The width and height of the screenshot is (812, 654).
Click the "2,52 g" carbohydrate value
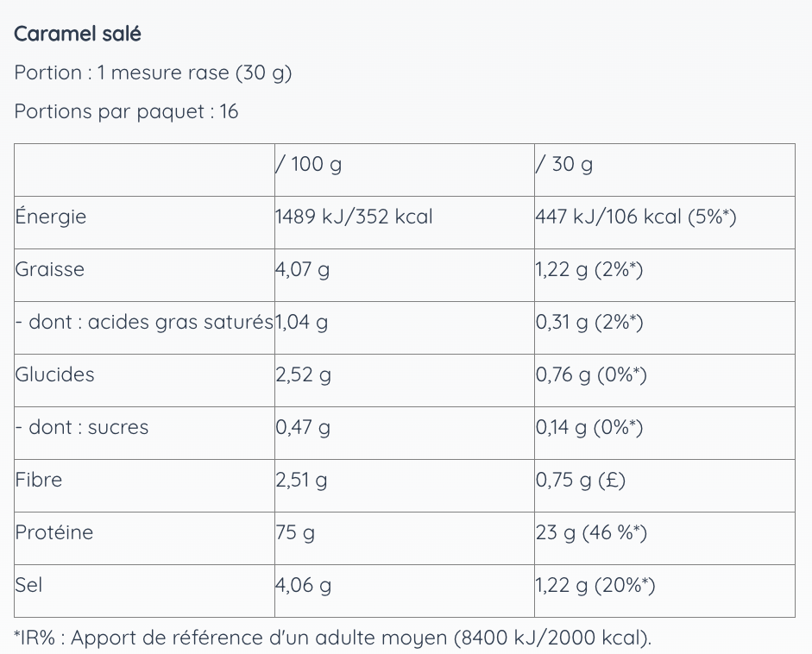coord(304,375)
